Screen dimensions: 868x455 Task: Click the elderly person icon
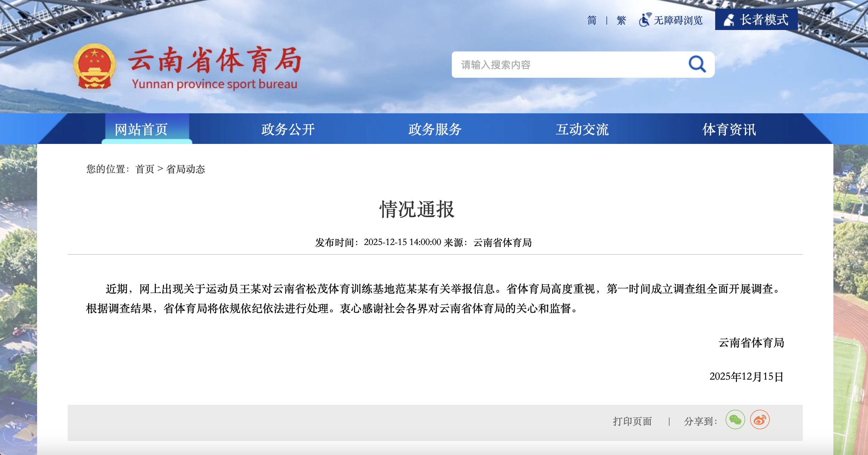click(729, 20)
